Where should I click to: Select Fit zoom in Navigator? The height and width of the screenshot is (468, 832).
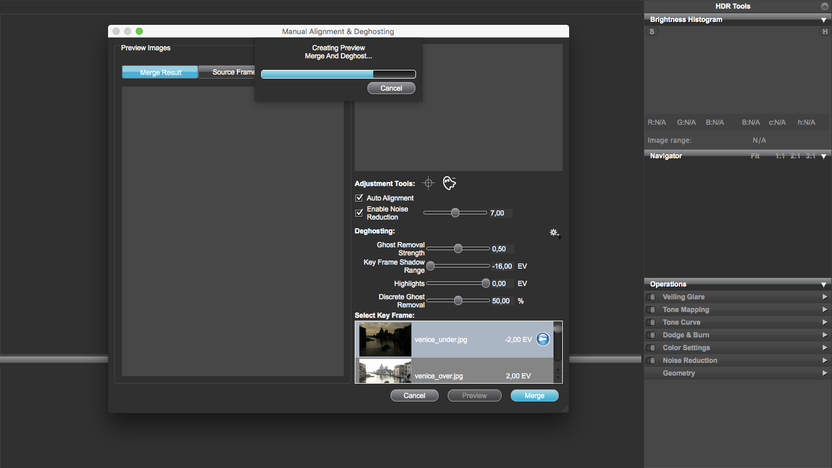point(755,156)
